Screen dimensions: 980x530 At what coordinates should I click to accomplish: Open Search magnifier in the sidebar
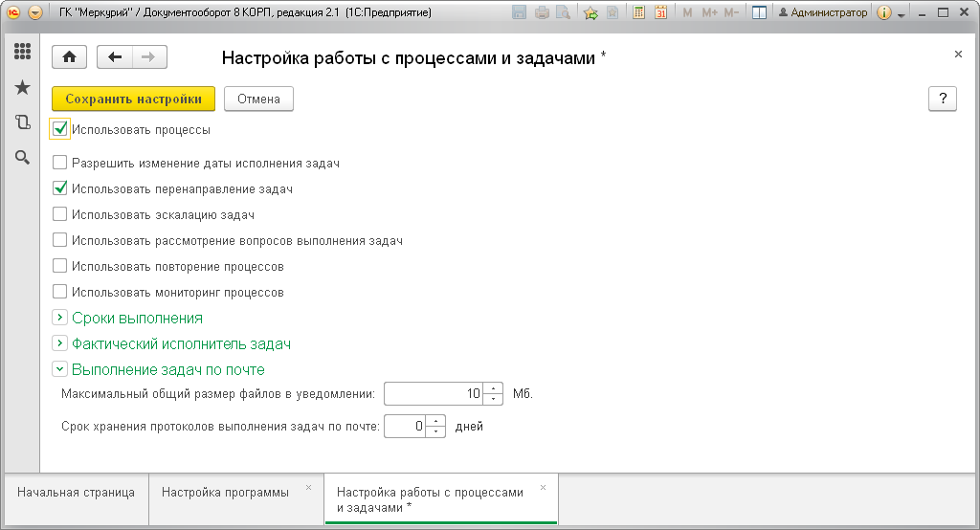pyautogui.click(x=23, y=158)
